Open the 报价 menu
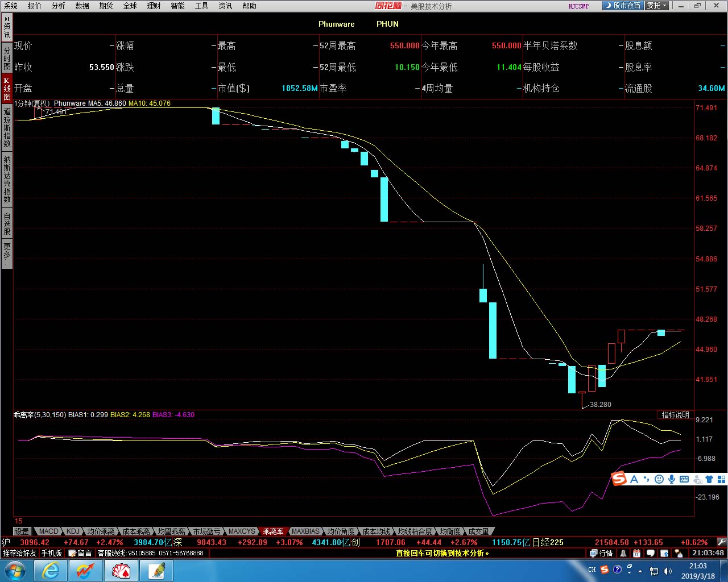The width and height of the screenshot is (728, 582). (x=35, y=6)
